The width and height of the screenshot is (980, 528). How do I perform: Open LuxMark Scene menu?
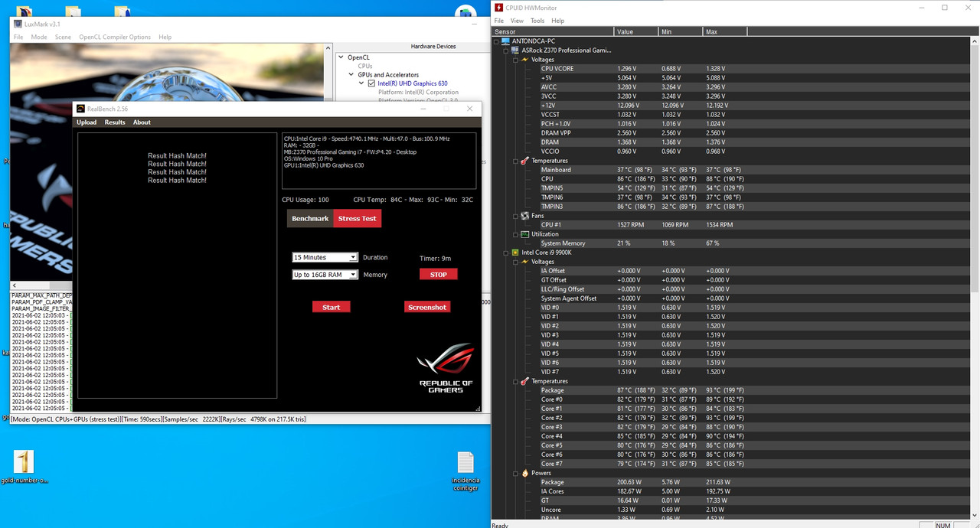pos(63,37)
